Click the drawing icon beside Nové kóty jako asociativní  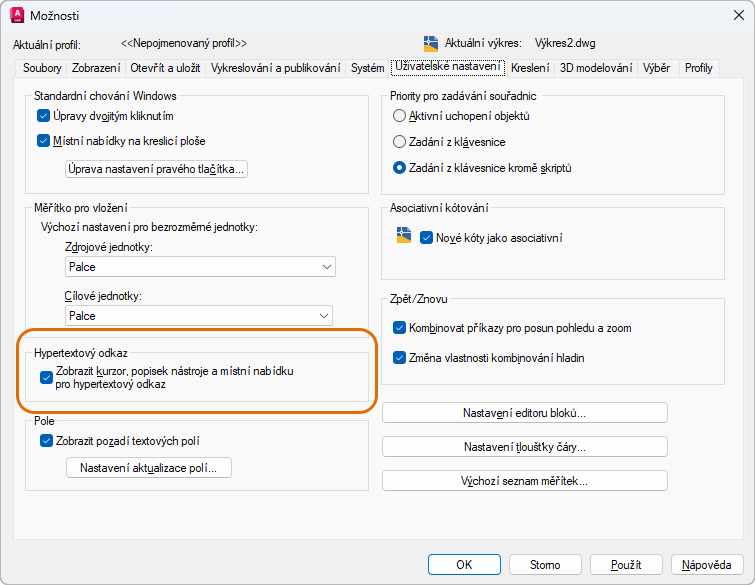click(404, 237)
